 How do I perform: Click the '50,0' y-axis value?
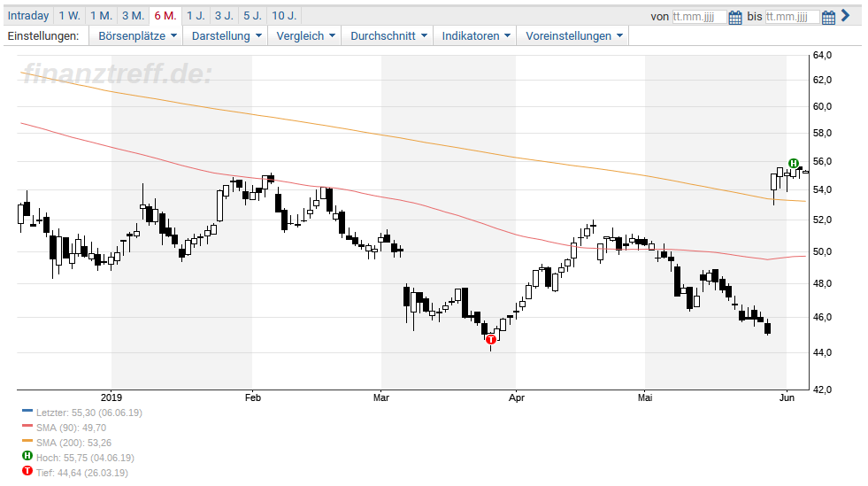(x=822, y=252)
